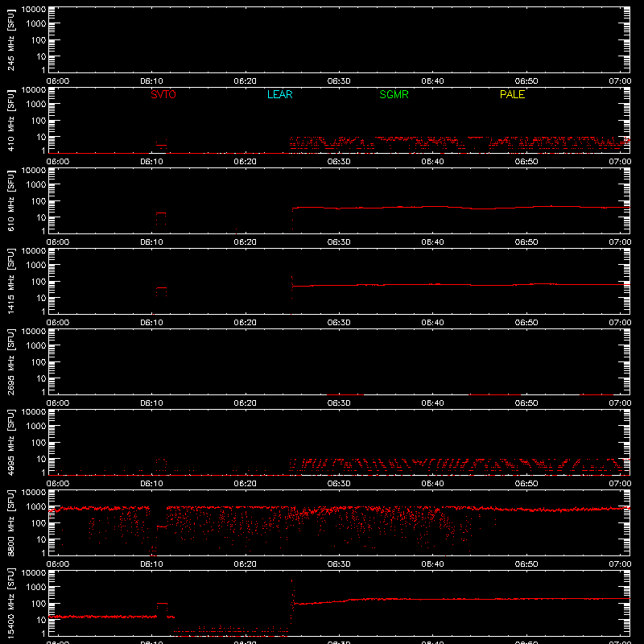This screenshot has height=644, width=644.
Task: Click the 410 MHz [SFU] axis label
Action: (x=11, y=120)
